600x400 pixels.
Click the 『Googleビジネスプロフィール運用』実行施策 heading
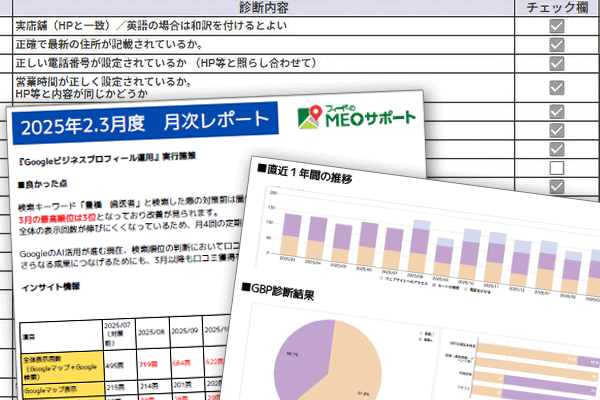pyautogui.click(x=107, y=158)
